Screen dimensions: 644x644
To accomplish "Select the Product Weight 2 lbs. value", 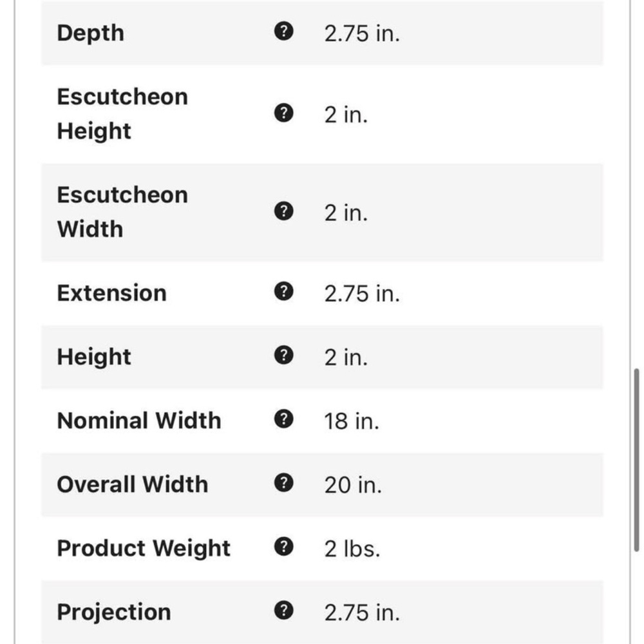I will coord(352,549).
